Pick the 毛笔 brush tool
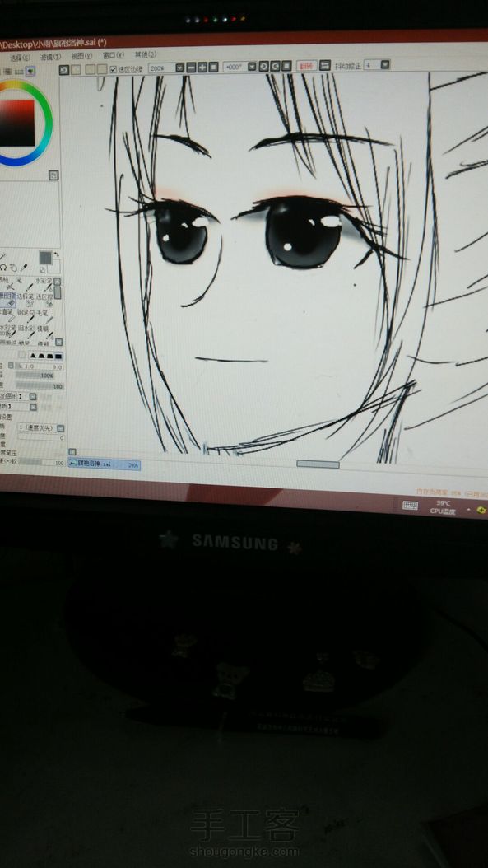 (44, 316)
